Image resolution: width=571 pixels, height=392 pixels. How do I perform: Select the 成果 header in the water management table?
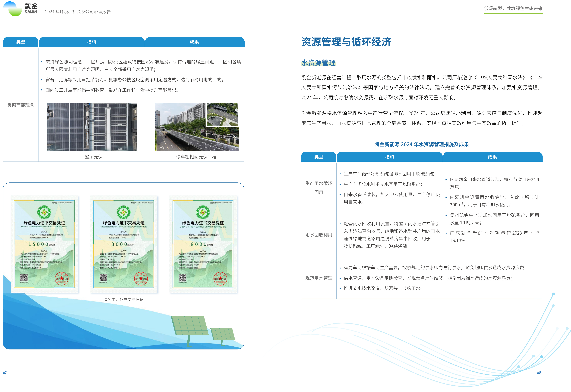(x=493, y=157)
